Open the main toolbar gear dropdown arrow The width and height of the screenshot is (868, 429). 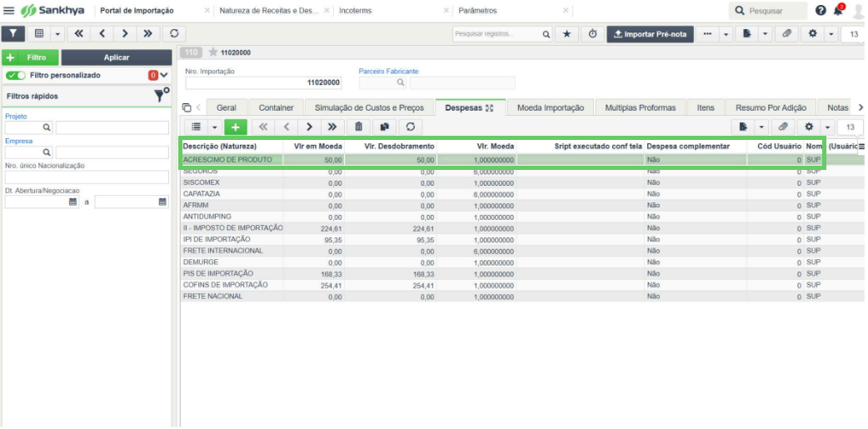(x=831, y=34)
